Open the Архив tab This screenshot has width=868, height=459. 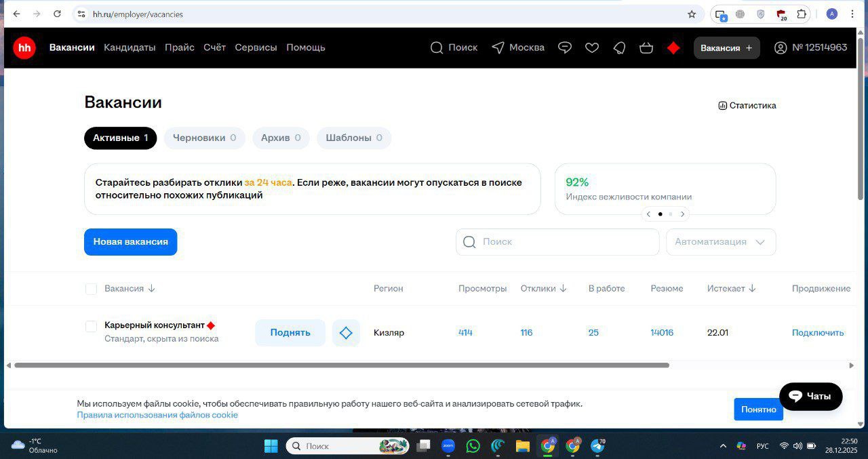click(280, 138)
